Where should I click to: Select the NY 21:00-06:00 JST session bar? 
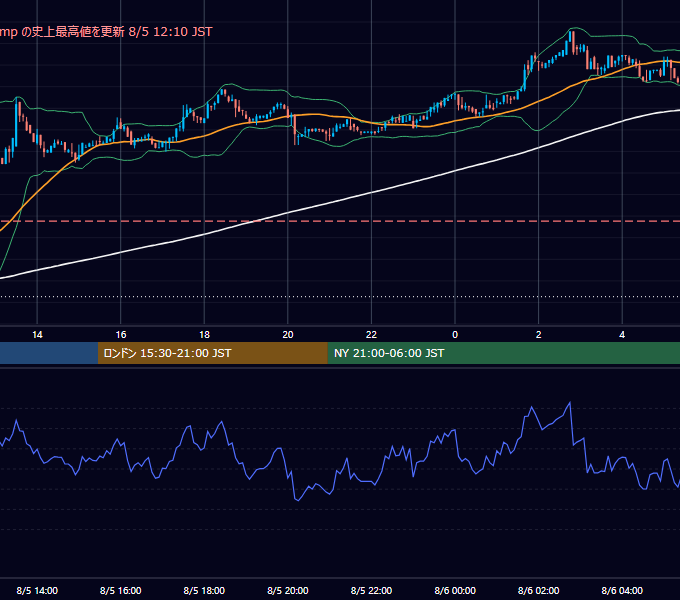(x=503, y=353)
